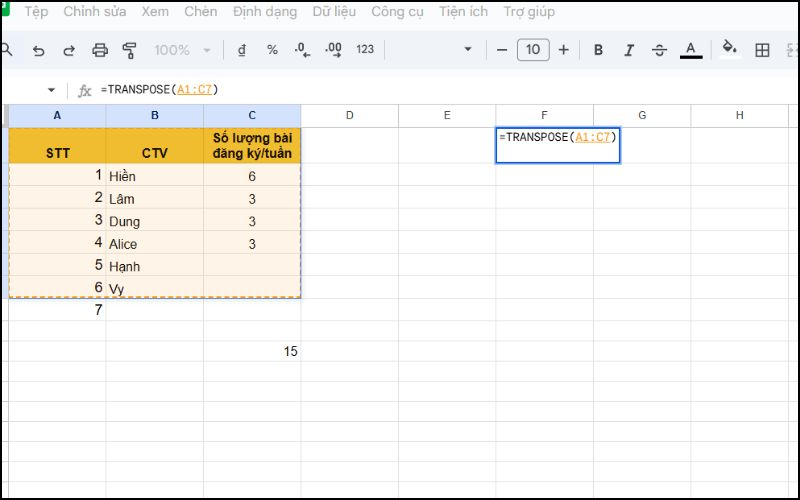Click the Undo arrow icon
Viewport: 800px width, 500px height.
pyautogui.click(x=39, y=50)
